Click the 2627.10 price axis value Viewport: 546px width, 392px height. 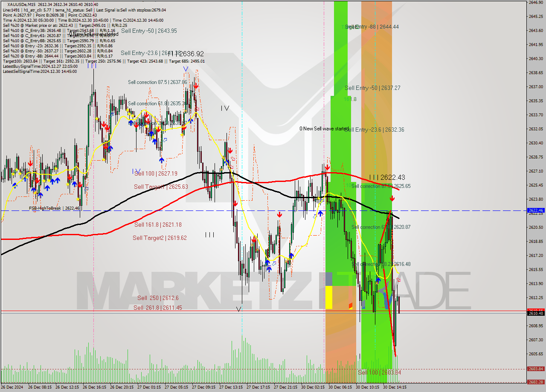(x=536, y=171)
